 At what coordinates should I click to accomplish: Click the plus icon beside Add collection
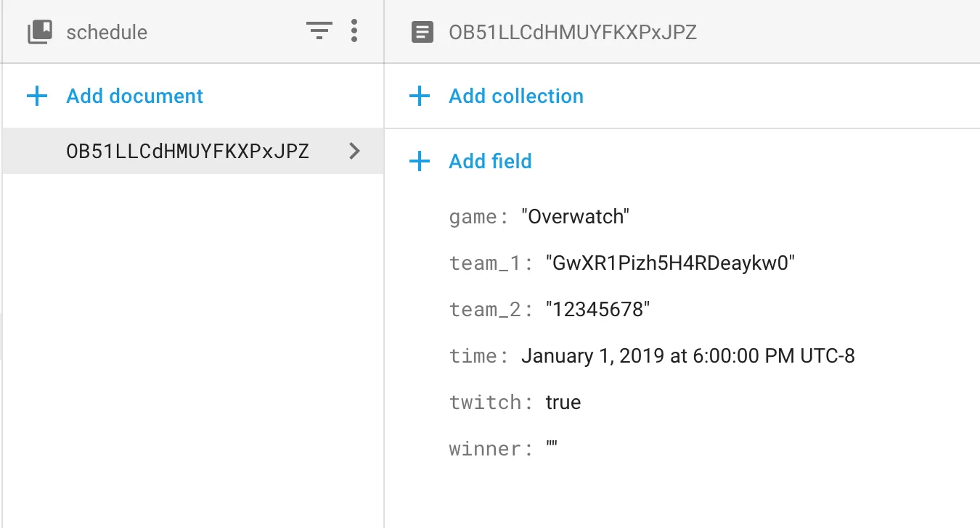click(420, 96)
